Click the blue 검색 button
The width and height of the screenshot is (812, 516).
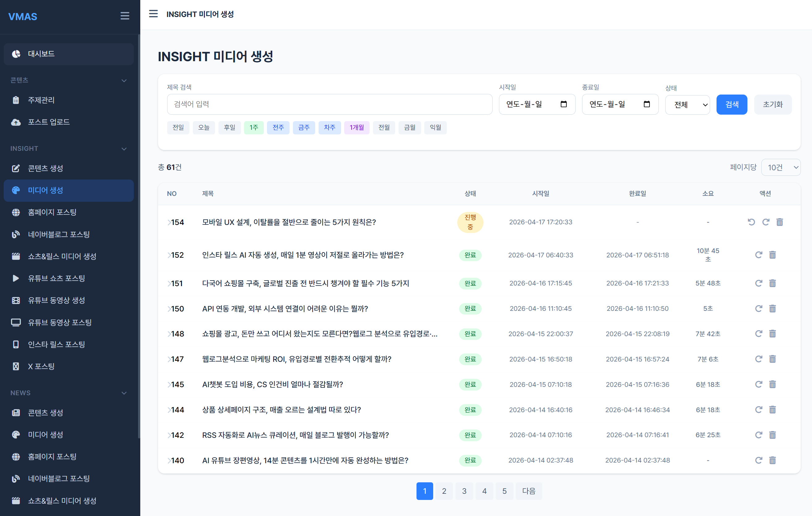point(731,104)
